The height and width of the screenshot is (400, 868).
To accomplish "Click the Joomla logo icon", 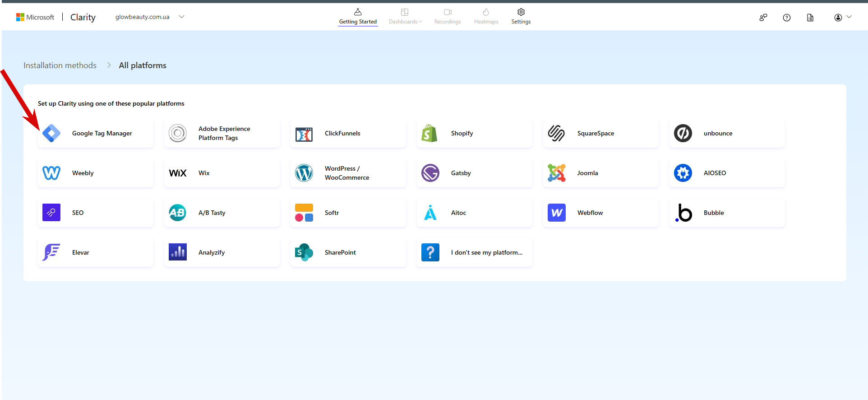I will pyautogui.click(x=557, y=173).
